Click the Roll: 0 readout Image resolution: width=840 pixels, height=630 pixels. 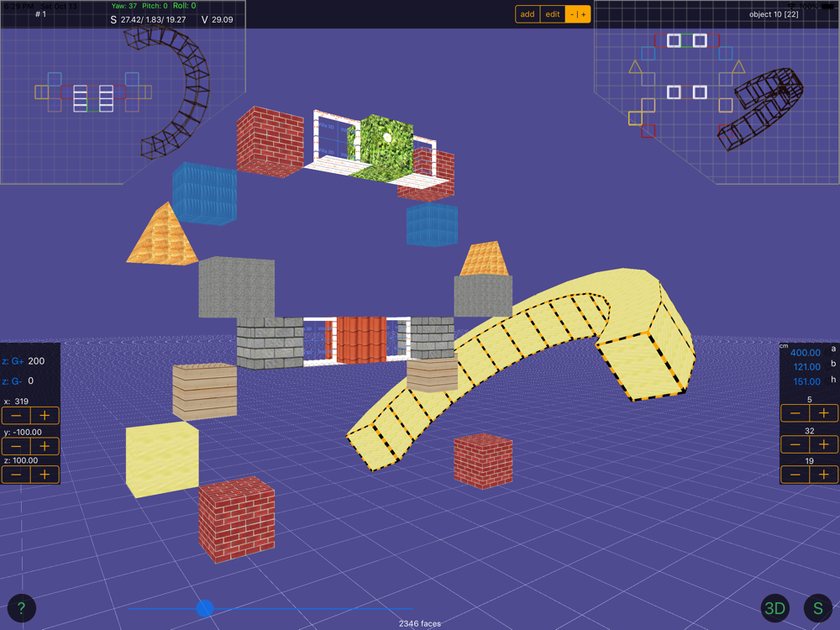tap(184, 6)
